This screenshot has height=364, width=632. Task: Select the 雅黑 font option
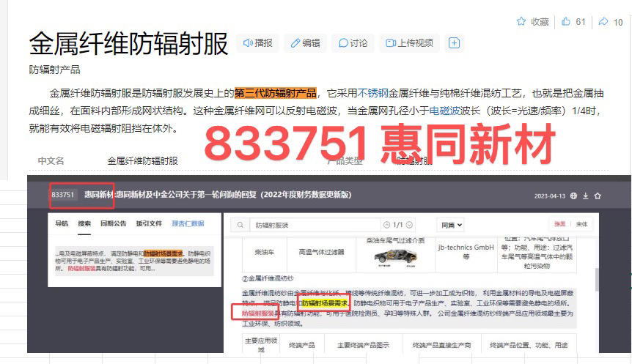point(560,224)
